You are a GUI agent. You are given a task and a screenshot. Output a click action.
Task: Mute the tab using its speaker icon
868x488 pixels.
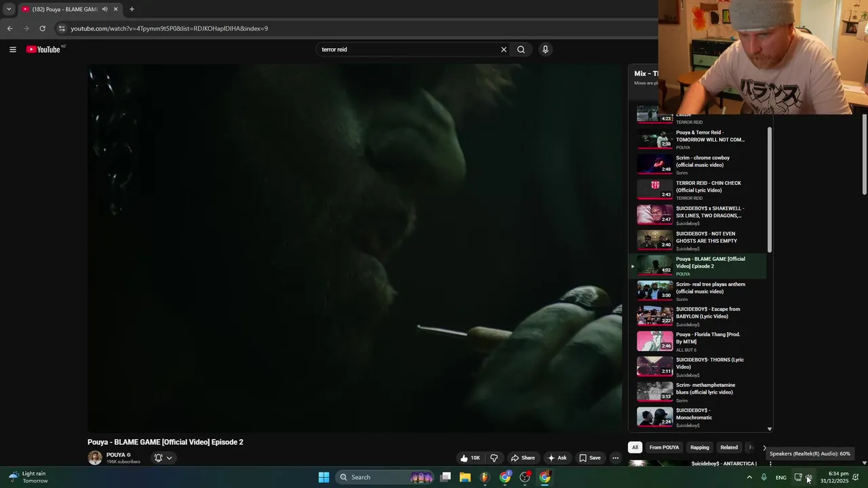104,9
